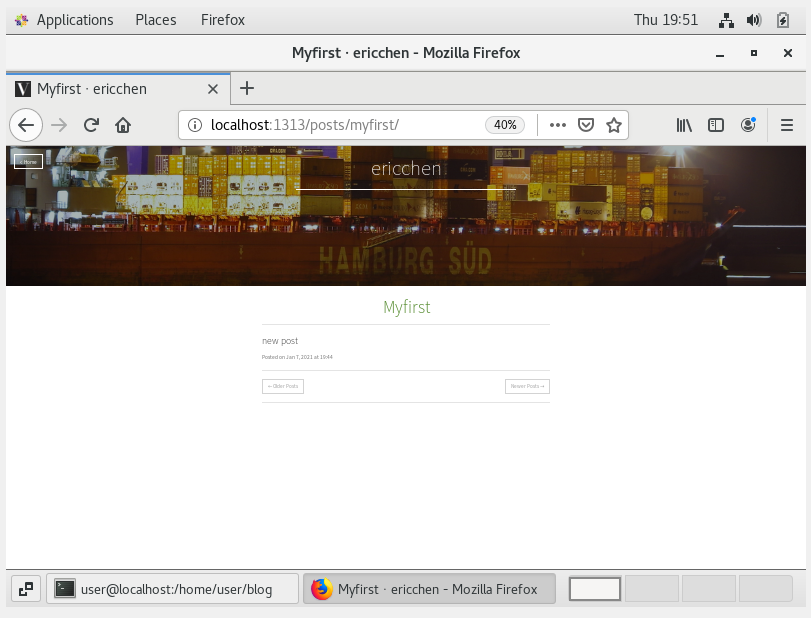Open the Applications menu
811x618 pixels.
pos(64,20)
